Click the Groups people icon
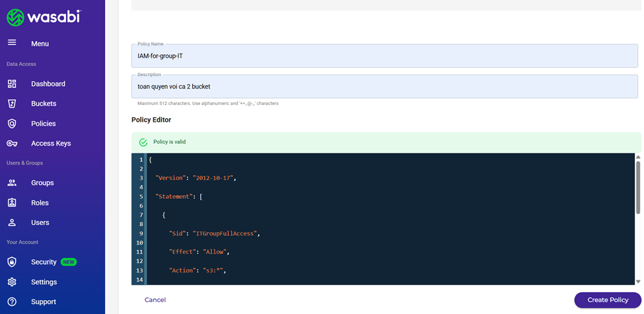The image size is (644, 314). 12,182
